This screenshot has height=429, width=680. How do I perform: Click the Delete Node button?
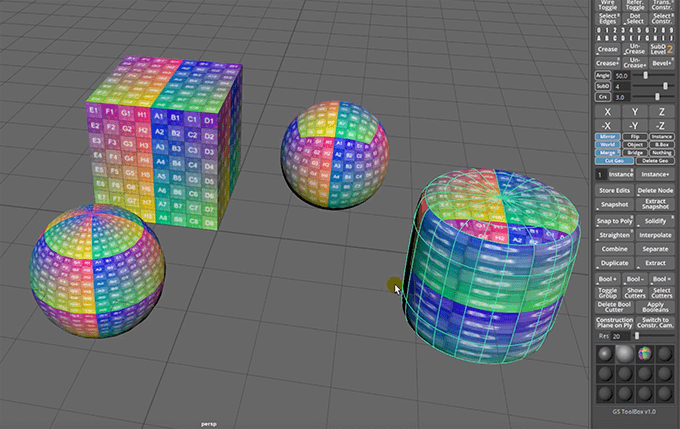coord(655,190)
